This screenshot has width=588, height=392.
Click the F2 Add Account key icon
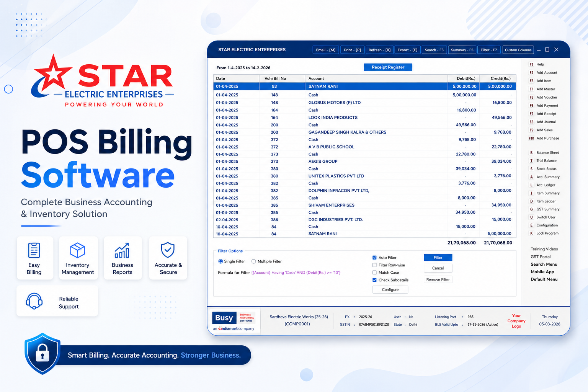(x=531, y=73)
